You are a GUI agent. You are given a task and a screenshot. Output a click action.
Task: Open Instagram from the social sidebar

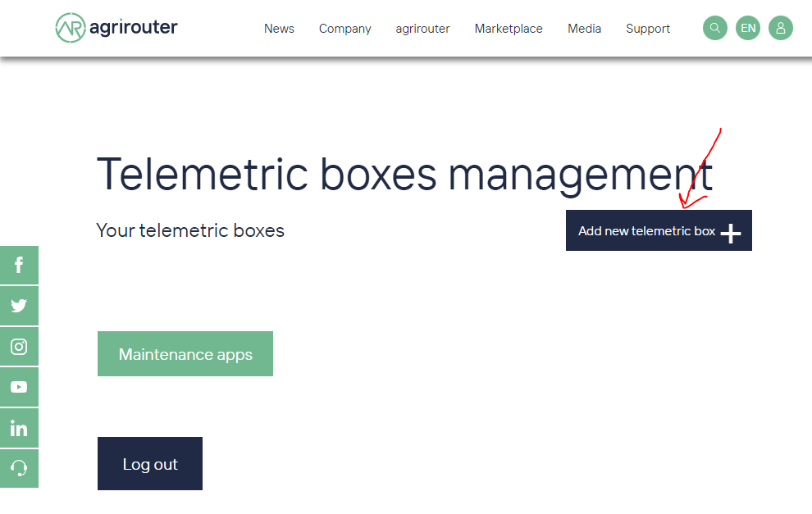tap(19, 346)
